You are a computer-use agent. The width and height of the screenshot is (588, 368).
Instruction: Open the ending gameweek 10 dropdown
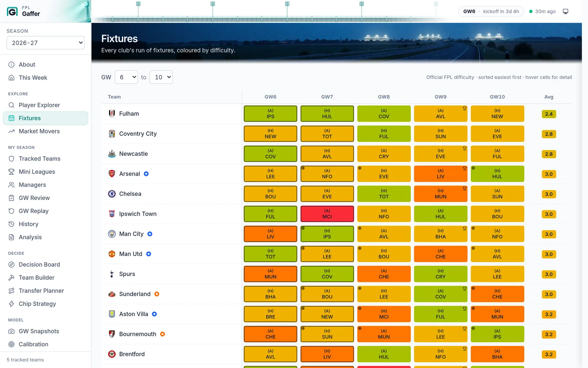161,77
